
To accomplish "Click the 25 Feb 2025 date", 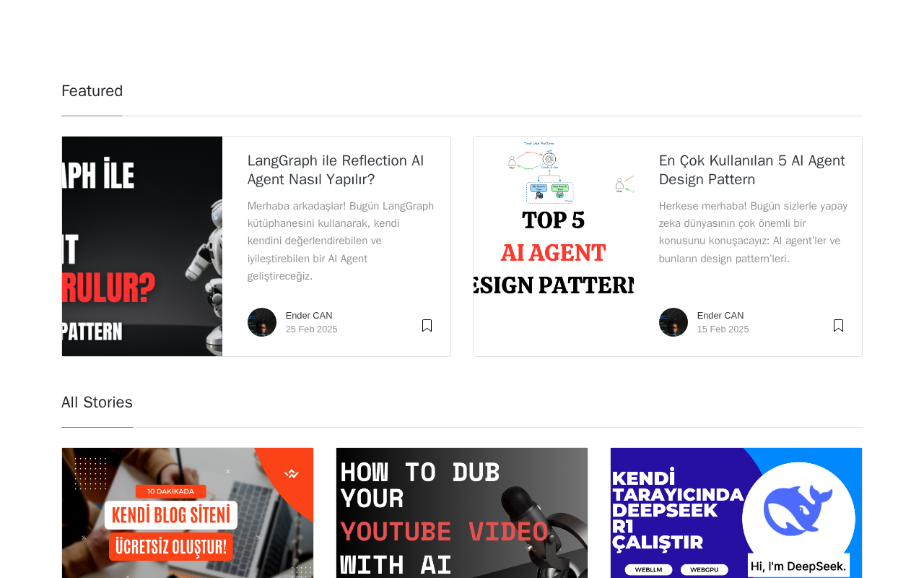I will 312,329.
